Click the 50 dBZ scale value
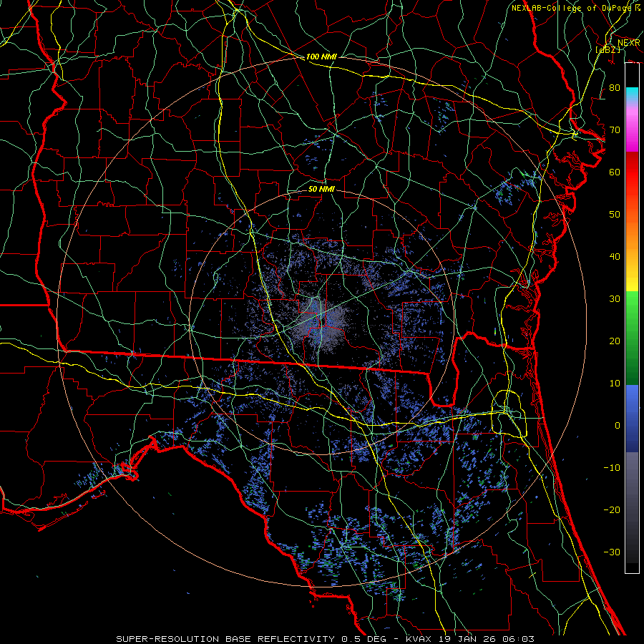The image size is (644, 644). [x=615, y=215]
